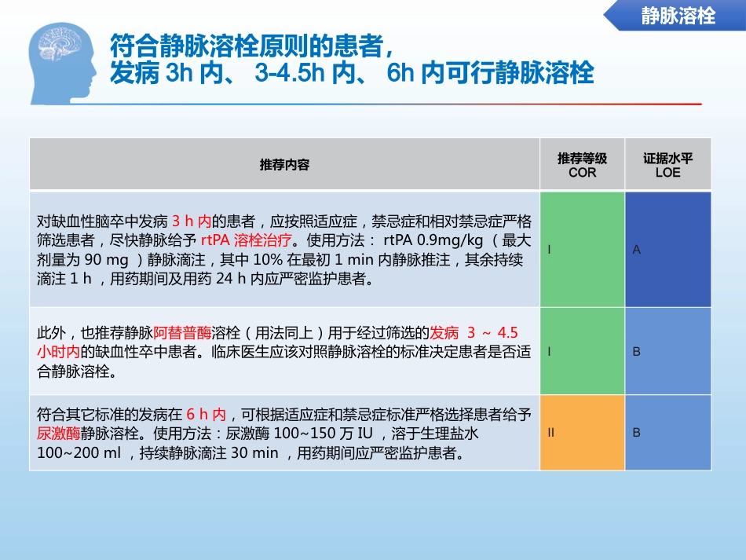Image resolution: width=746 pixels, height=560 pixels.
Task: Click red text 尿激酶 in last row
Action: coord(59,434)
